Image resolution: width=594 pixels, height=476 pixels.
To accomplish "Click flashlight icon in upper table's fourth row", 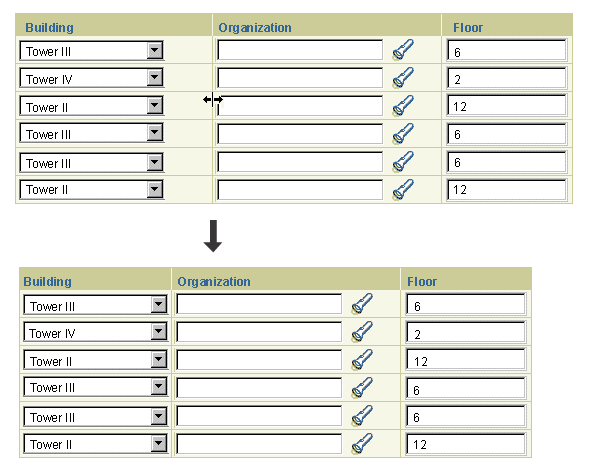I will point(403,134).
